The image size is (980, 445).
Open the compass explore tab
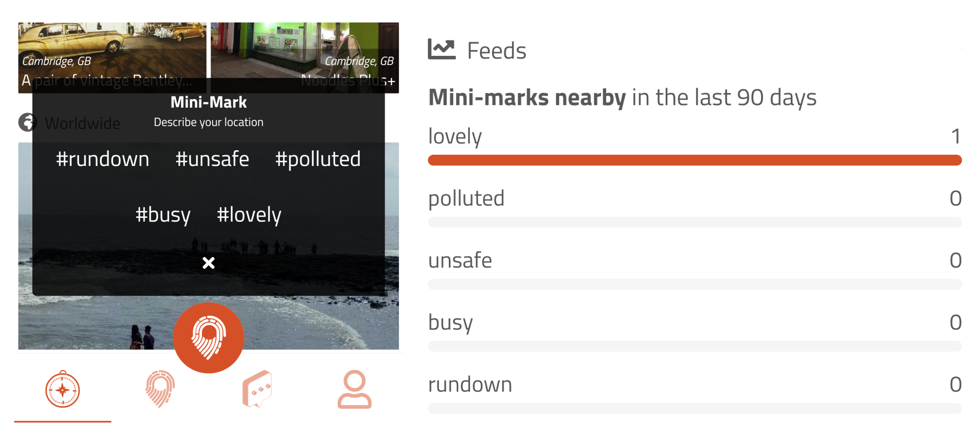(x=63, y=390)
